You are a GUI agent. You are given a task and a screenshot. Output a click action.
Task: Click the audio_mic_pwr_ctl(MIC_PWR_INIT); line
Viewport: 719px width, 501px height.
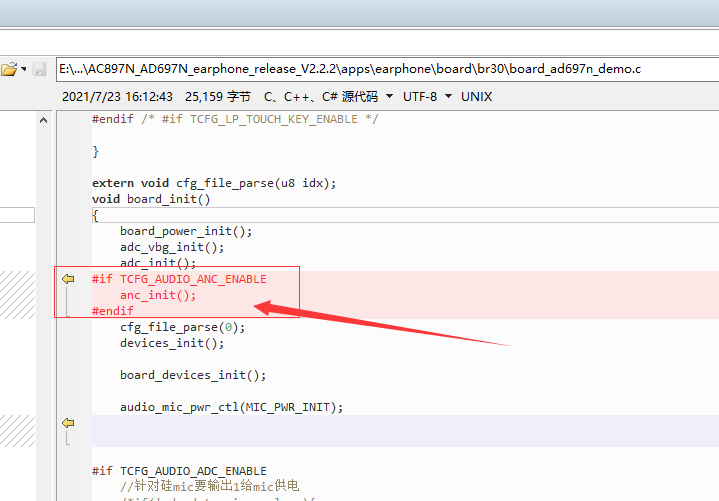(232, 407)
